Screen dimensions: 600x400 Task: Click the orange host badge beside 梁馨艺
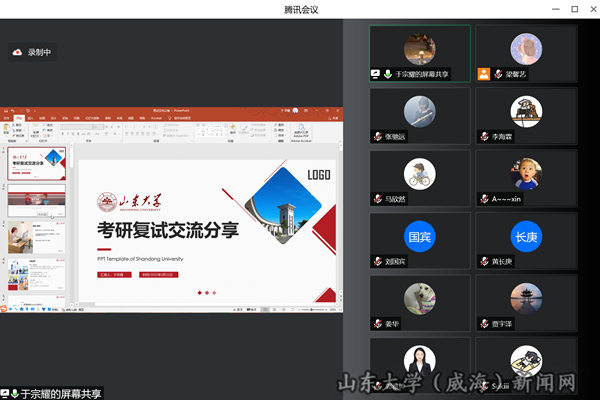484,74
